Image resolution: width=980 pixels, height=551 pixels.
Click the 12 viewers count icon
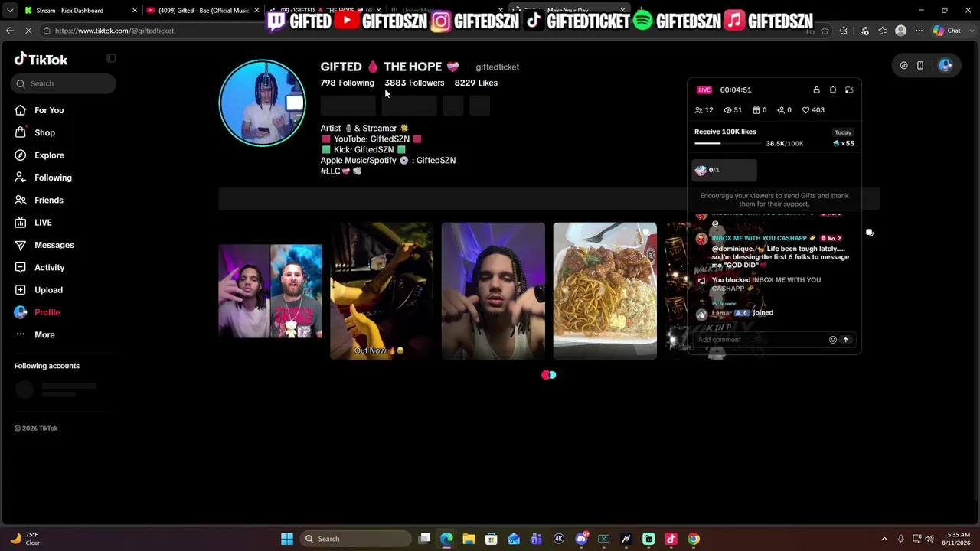[698, 110]
